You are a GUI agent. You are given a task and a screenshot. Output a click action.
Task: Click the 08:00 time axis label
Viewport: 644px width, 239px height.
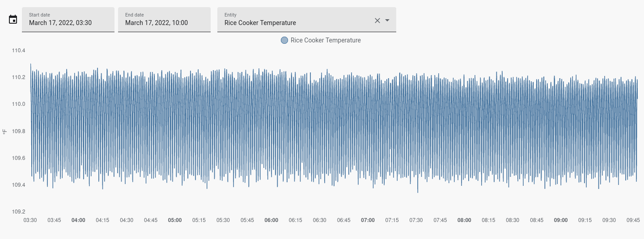click(464, 220)
